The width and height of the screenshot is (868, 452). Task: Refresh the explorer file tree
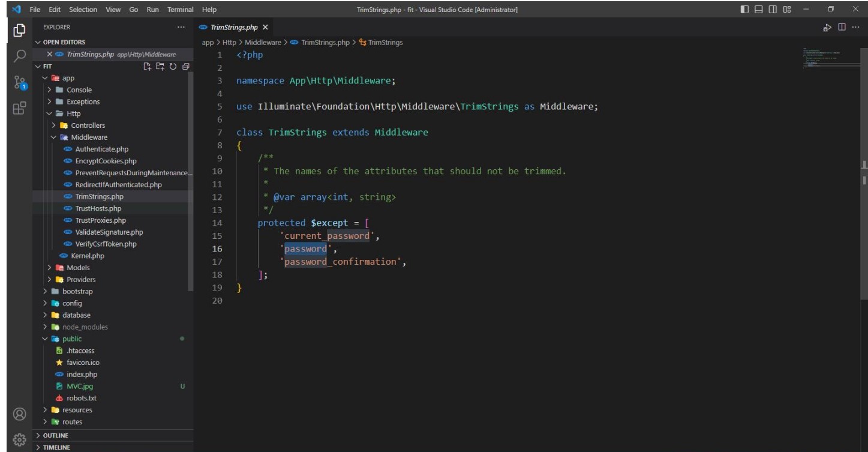point(173,66)
